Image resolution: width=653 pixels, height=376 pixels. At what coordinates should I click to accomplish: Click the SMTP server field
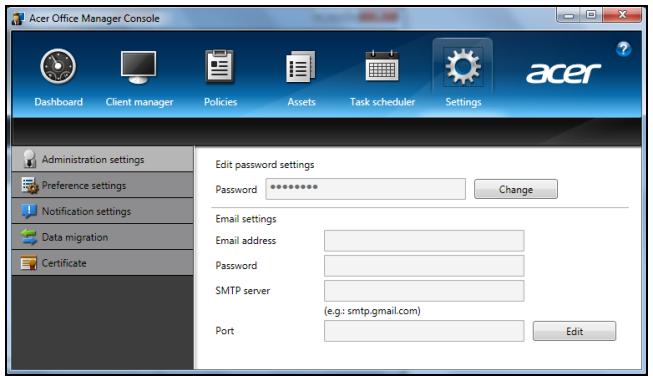click(424, 291)
